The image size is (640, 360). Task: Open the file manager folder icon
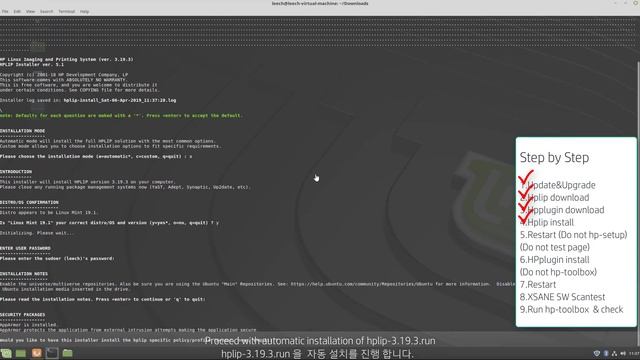point(68,353)
